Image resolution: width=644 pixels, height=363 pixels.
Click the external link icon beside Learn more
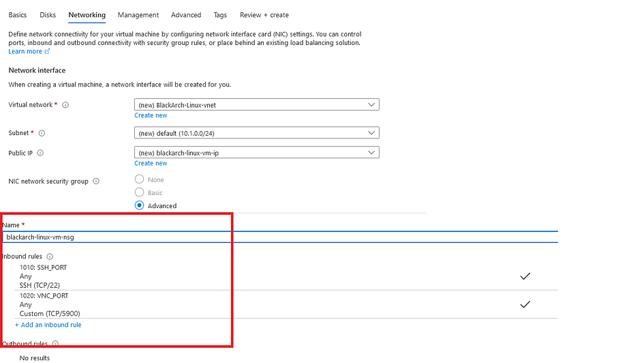(47, 51)
